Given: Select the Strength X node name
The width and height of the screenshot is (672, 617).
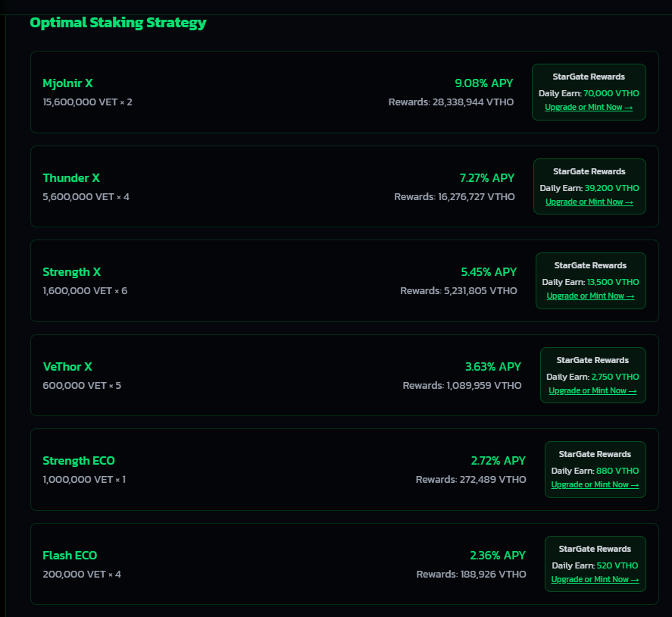Looking at the screenshot, I should click(x=72, y=271).
